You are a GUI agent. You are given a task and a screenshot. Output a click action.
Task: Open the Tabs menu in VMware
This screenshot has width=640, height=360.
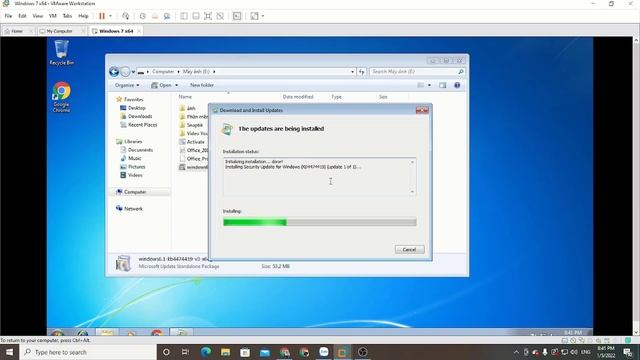tap(67, 16)
